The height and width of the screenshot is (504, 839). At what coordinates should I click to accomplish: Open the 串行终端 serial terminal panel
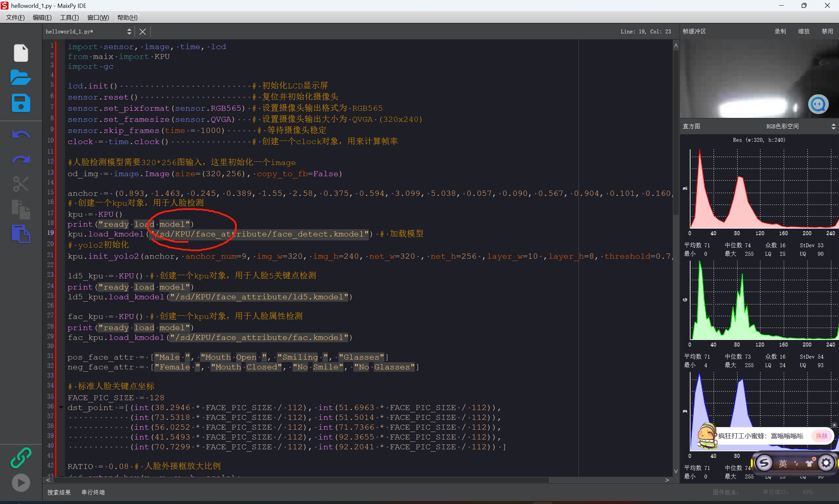[93, 492]
